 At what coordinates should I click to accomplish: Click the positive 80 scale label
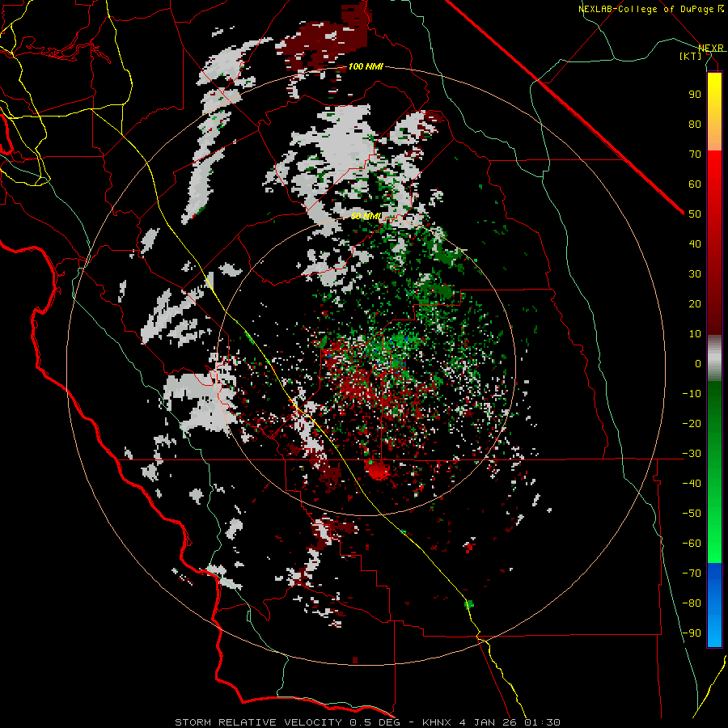pyautogui.click(x=695, y=124)
